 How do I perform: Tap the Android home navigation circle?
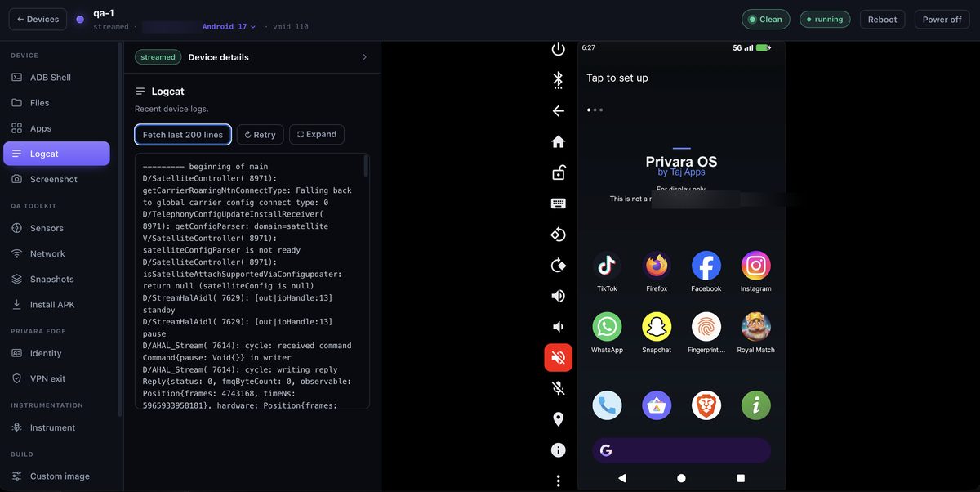[681, 478]
